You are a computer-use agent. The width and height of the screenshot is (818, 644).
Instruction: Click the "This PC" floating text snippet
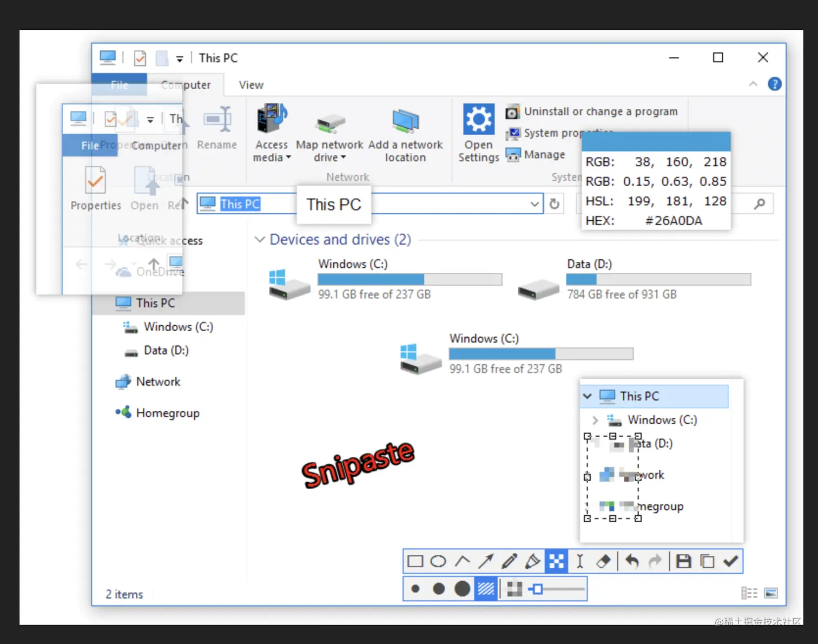pos(334,205)
